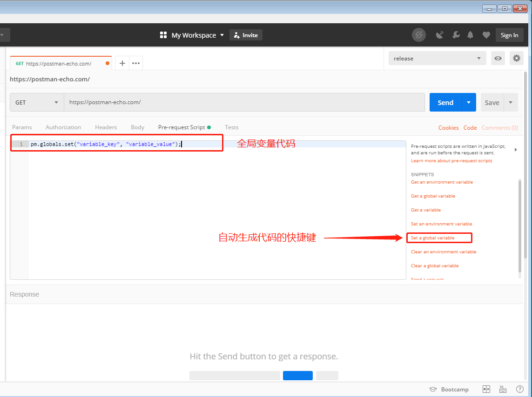Open the help question mark icon
Viewport: 532px width, 397px height.
[519, 390]
